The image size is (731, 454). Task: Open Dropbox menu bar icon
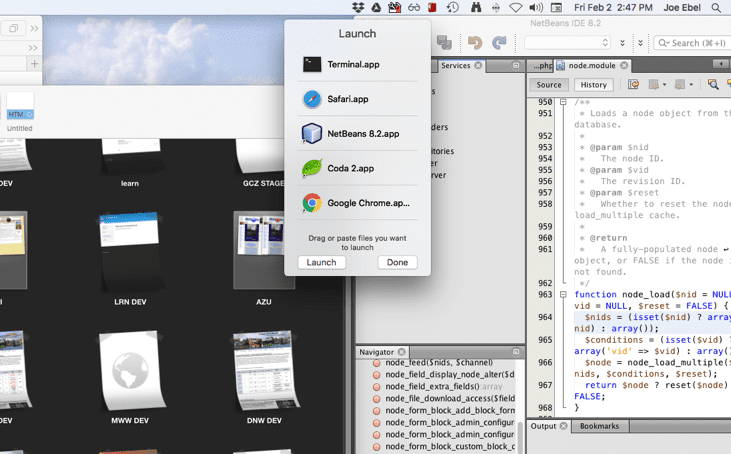[x=358, y=7]
